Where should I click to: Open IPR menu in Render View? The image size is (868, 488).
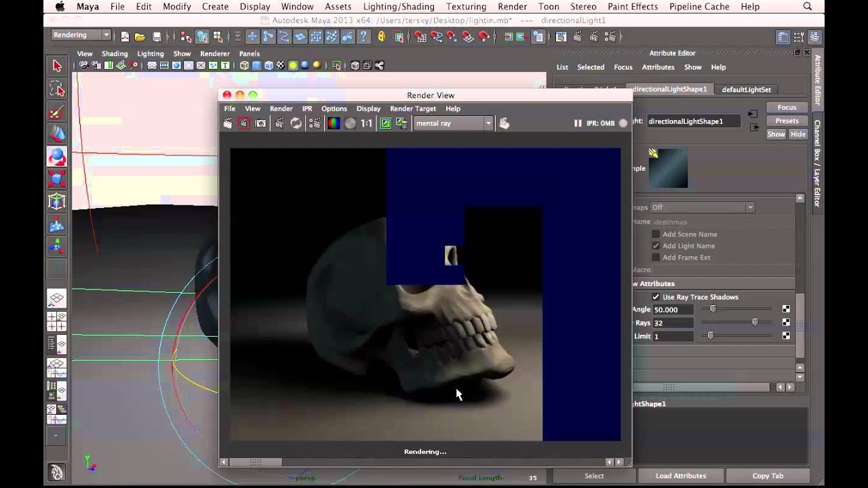pos(307,108)
